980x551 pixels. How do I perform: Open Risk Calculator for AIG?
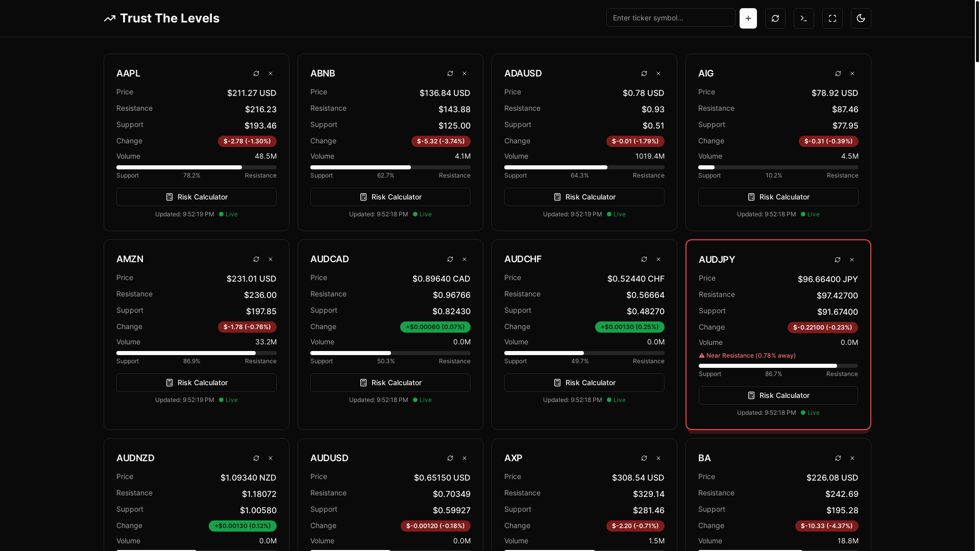pyautogui.click(x=778, y=197)
